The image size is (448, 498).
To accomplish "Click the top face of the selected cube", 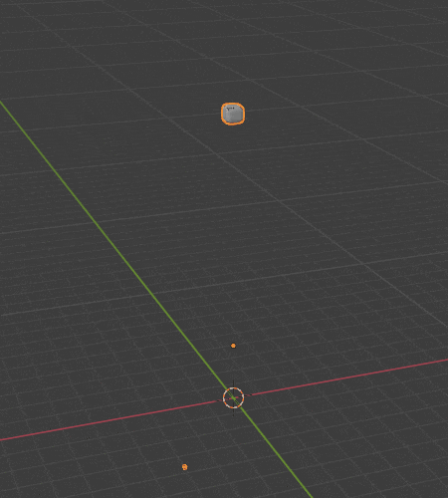I will (x=233, y=108).
